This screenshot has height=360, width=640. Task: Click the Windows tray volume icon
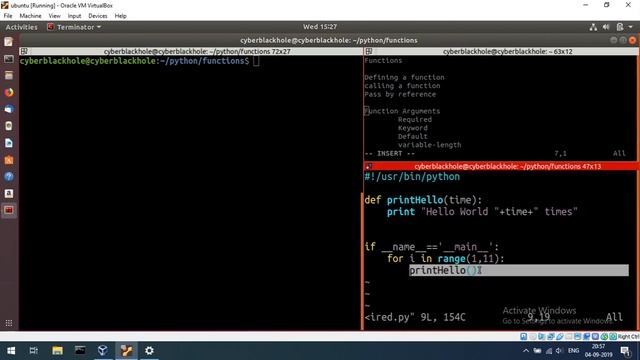pos(559,351)
